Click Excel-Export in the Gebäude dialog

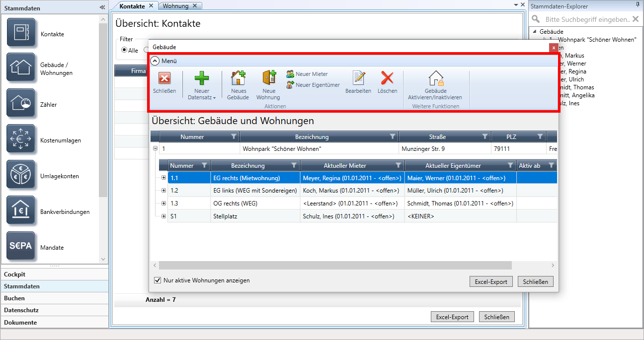[x=490, y=281]
